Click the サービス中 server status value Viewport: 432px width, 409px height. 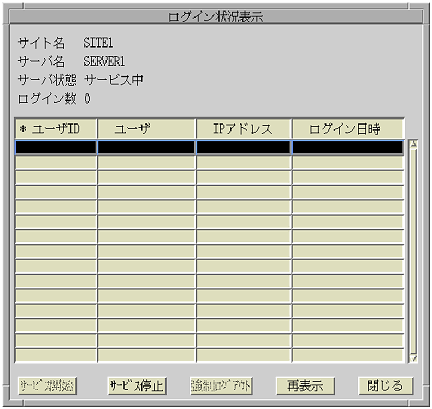tap(114, 80)
